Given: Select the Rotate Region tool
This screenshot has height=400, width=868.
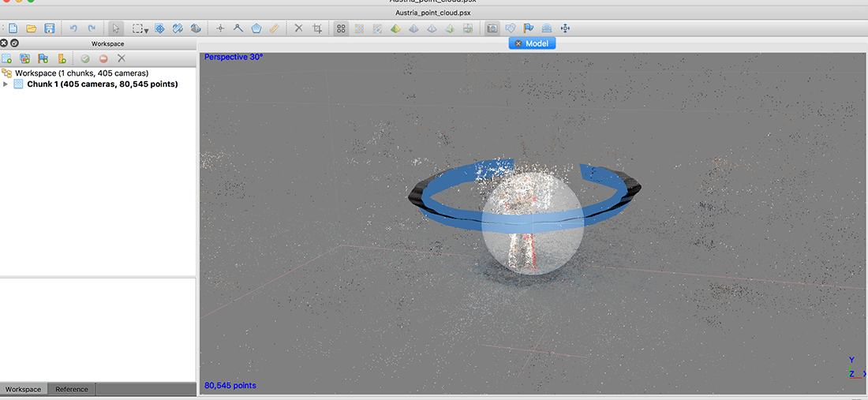Looking at the screenshot, I should [178, 28].
